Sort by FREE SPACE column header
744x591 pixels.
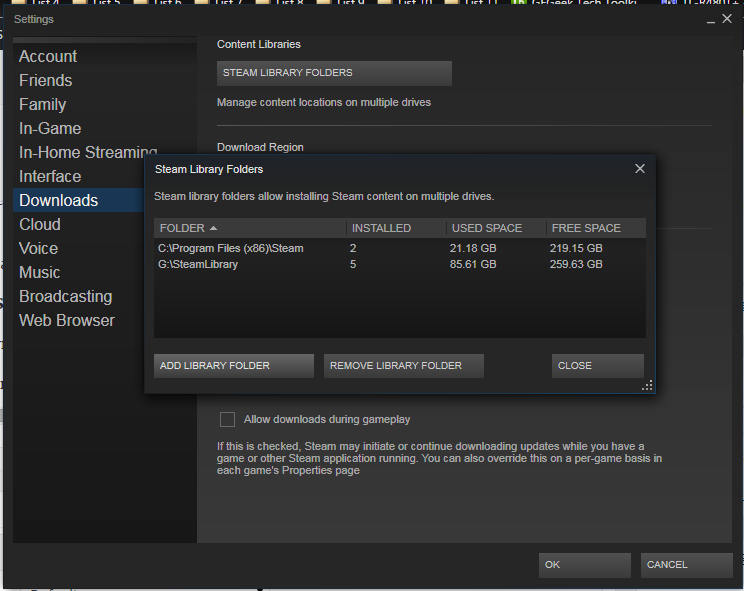[x=596, y=228]
